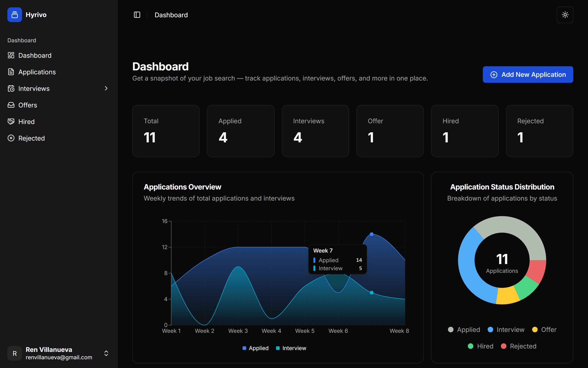This screenshot has height=368, width=588.
Task: Open Rejected in the sidebar
Action: coord(58,138)
